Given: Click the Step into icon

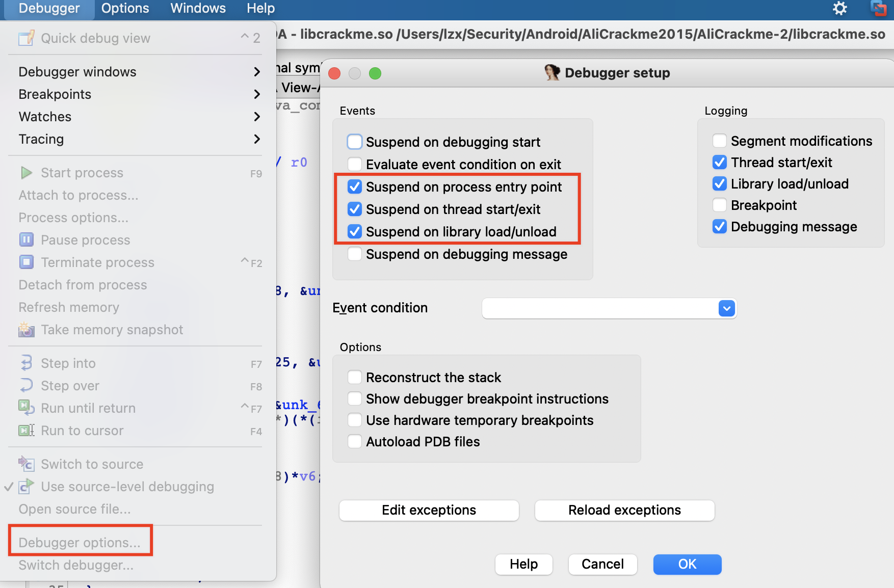Looking at the screenshot, I should [x=27, y=363].
